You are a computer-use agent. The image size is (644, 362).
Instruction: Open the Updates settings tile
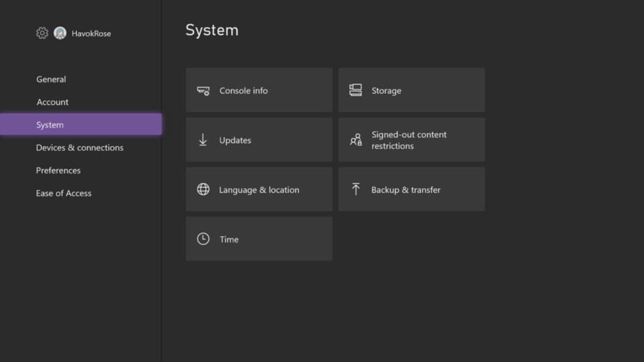tap(258, 140)
